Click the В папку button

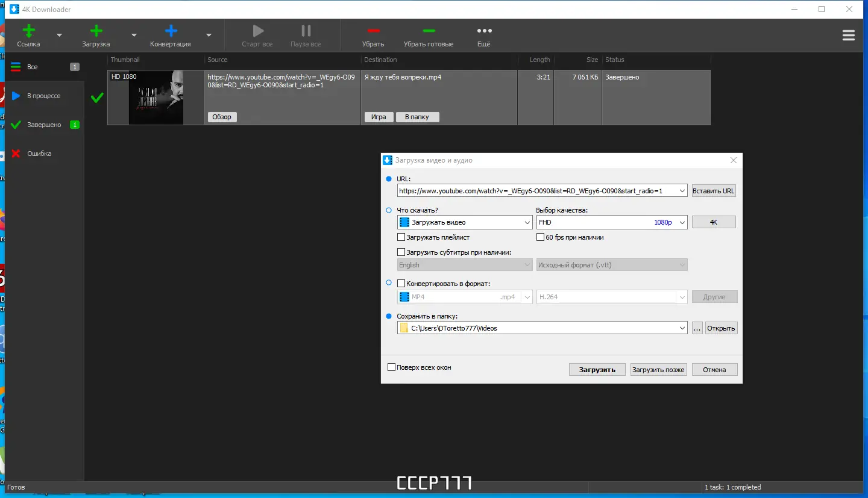click(417, 117)
